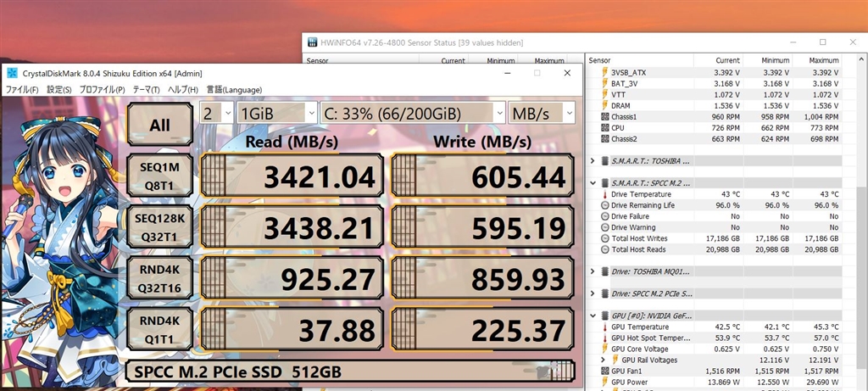Viewport: 868px width, 391px height.
Task: Expand S.M.A.R.T.: TOSHIBA group in HWiNFO
Action: click(593, 160)
